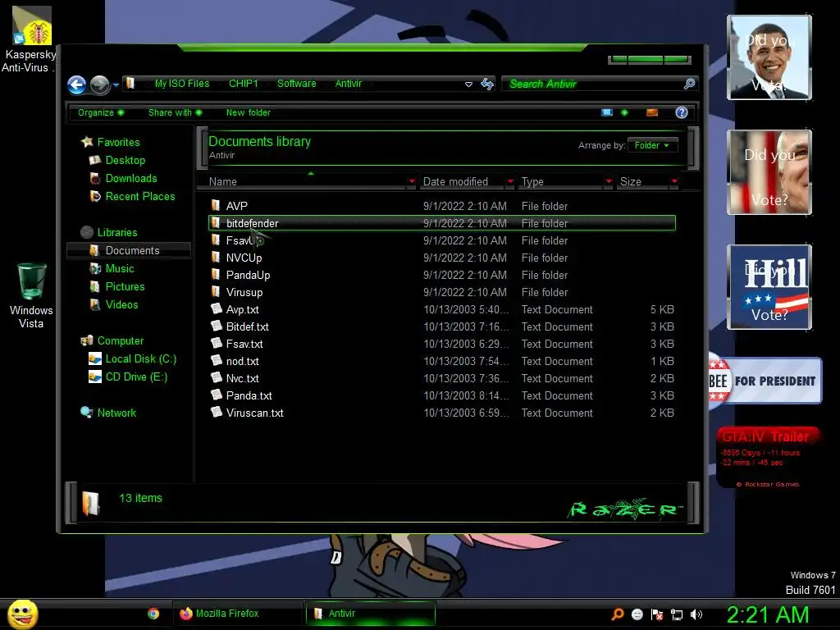Select the FsavUp folder

click(x=442, y=240)
